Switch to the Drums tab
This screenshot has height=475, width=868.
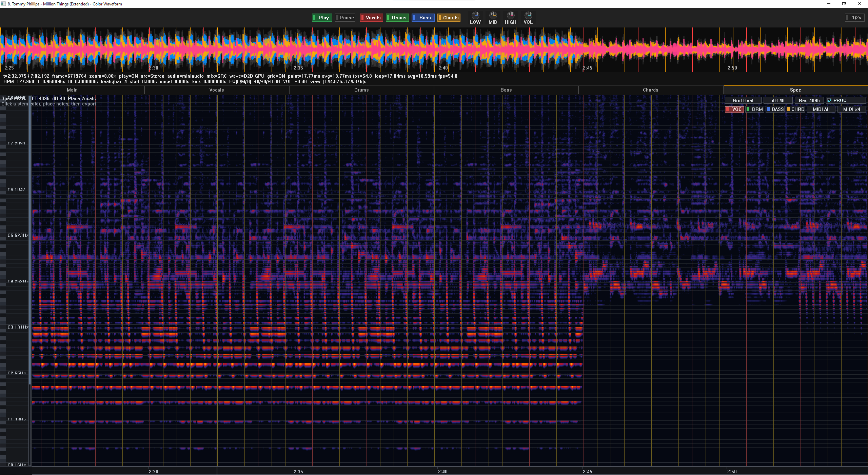click(x=361, y=90)
